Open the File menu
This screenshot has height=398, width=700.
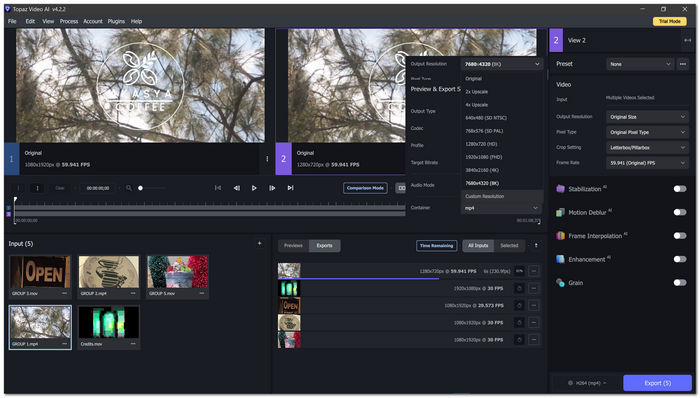12,21
